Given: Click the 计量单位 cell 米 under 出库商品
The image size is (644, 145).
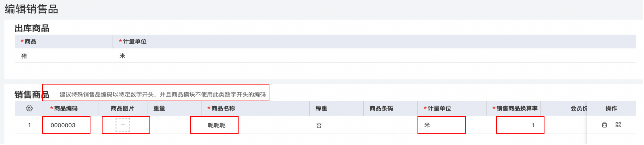Looking at the screenshot, I should (x=374, y=56).
